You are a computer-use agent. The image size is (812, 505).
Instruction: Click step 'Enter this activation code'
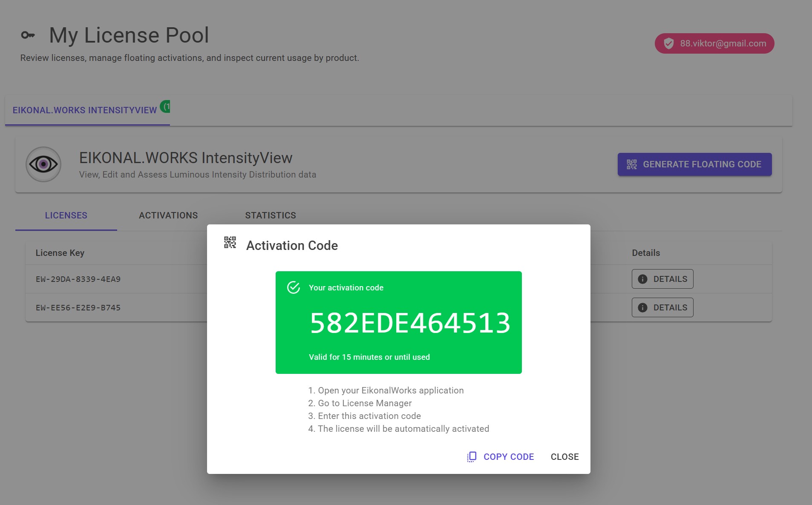(364, 416)
